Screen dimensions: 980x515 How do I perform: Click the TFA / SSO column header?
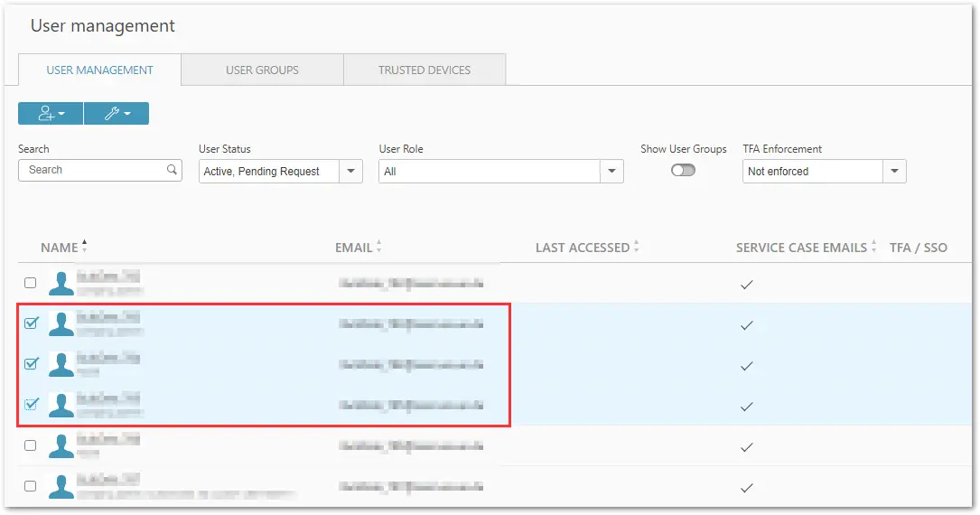[918, 248]
